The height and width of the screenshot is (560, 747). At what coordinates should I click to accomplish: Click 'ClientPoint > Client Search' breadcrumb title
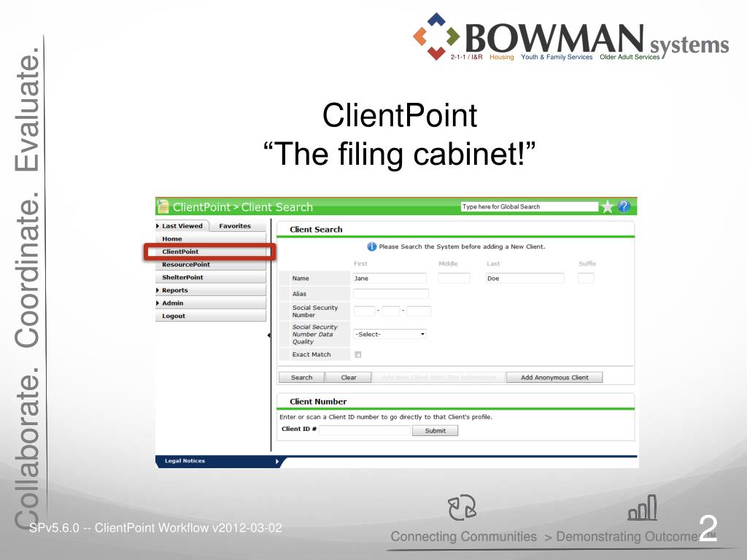pyautogui.click(x=243, y=207)
